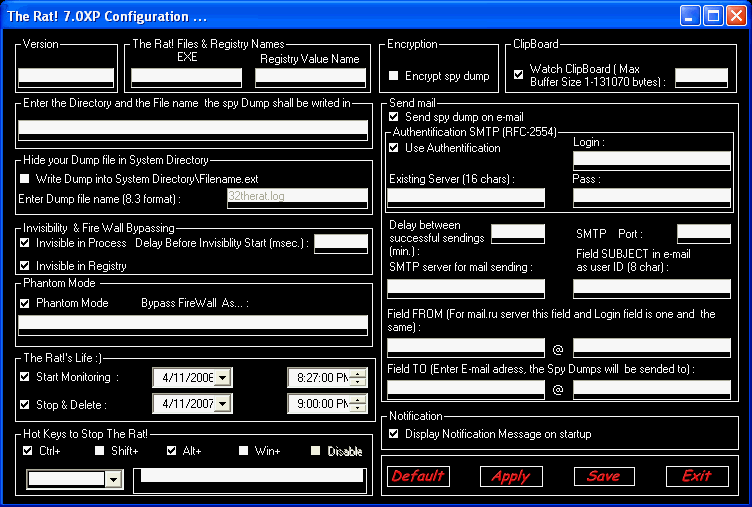The width and height of the screenshot is (752, 507).
Task: Enable the Win+ hot key checkbox
Action: pyautogui.click(x=244, y=451)
